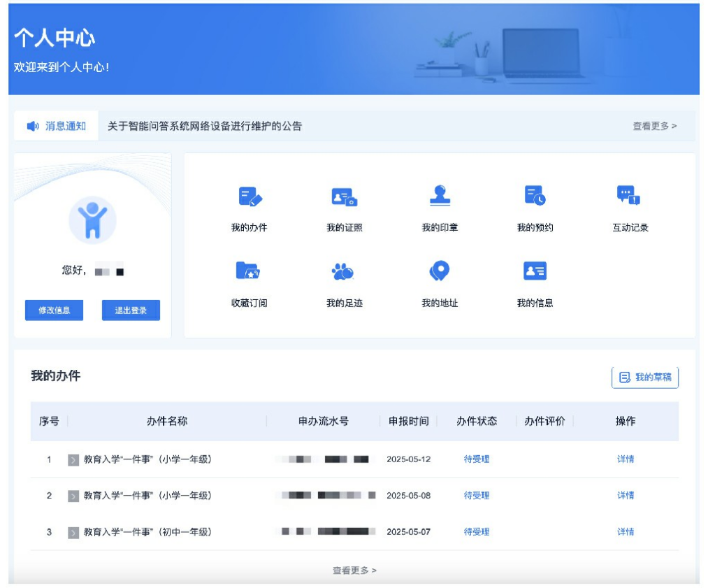708x588 pixels.
Task: Expand row 1 教育入学 arrow
Action: 73,460
